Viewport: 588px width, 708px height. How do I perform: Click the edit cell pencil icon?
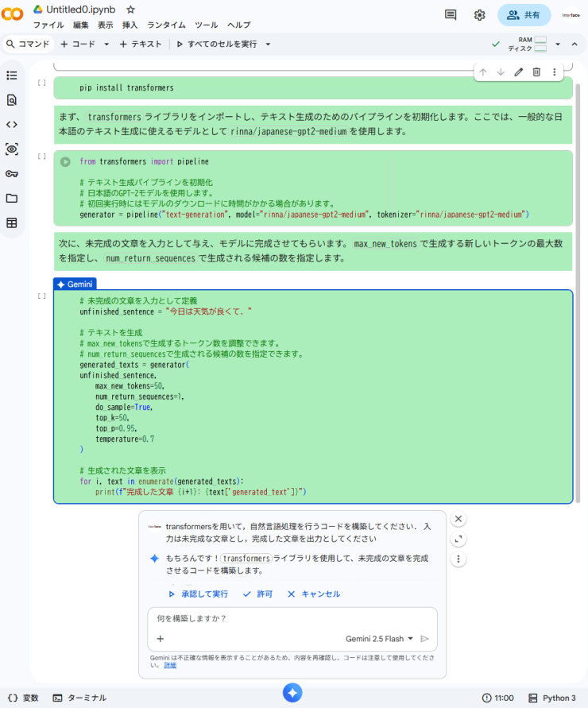(519, 72)
